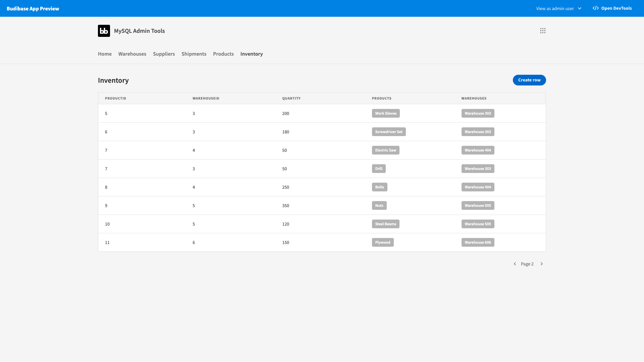Click quantity 200 cell
Viewport: 644px width, 362px height.
(x=286, y=114)
